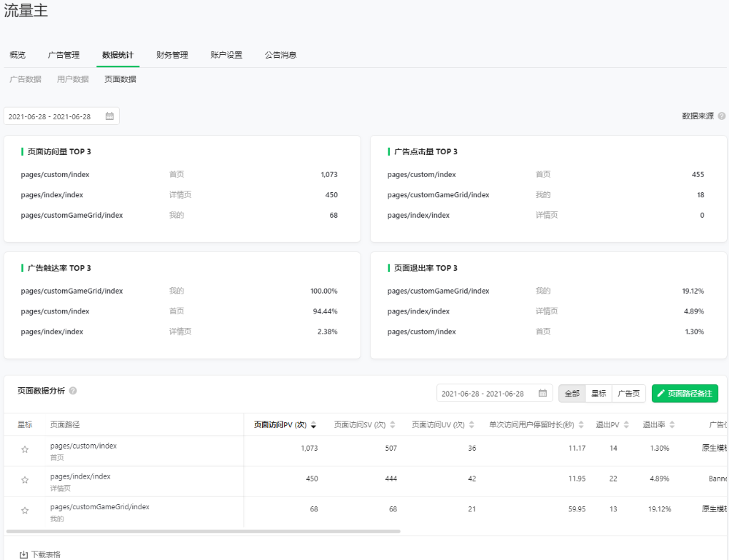Sort by 页面访问PV column

[313, 425]
